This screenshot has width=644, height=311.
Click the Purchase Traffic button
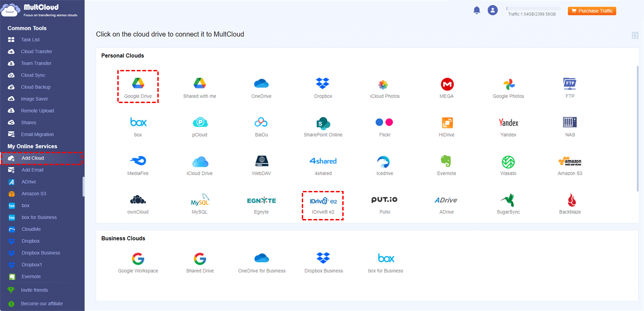pyautogui.click(x=592, y=11)
